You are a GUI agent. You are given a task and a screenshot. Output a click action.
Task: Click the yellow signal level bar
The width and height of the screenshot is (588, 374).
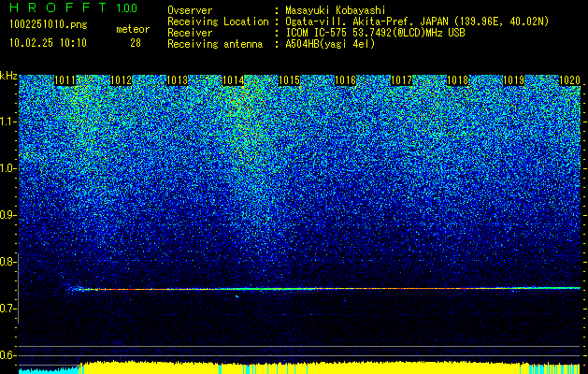click(330, 367)
